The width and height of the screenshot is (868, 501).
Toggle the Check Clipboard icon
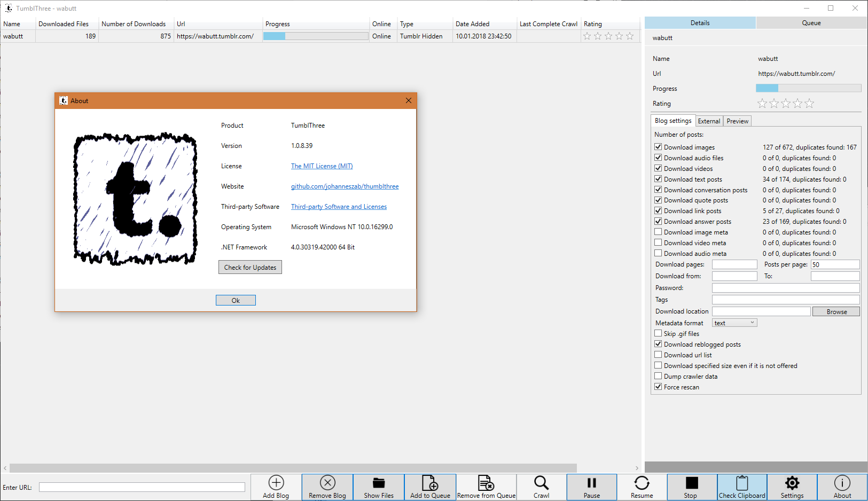[742, 483]
